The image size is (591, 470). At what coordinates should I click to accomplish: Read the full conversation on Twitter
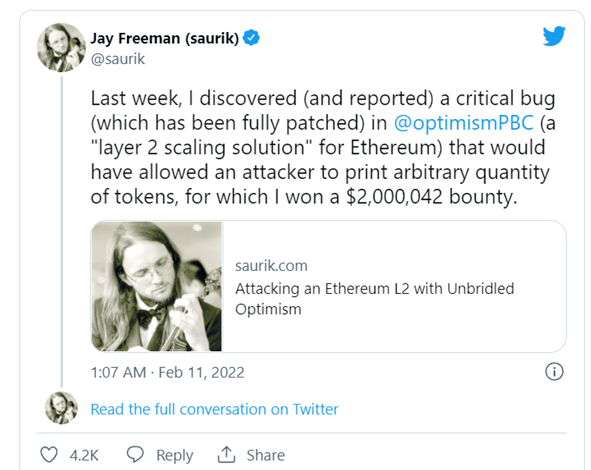214,409
